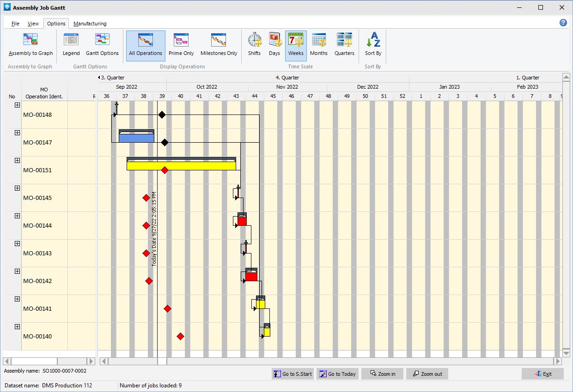Click the Oct 2022 month header

click(207, 87)
